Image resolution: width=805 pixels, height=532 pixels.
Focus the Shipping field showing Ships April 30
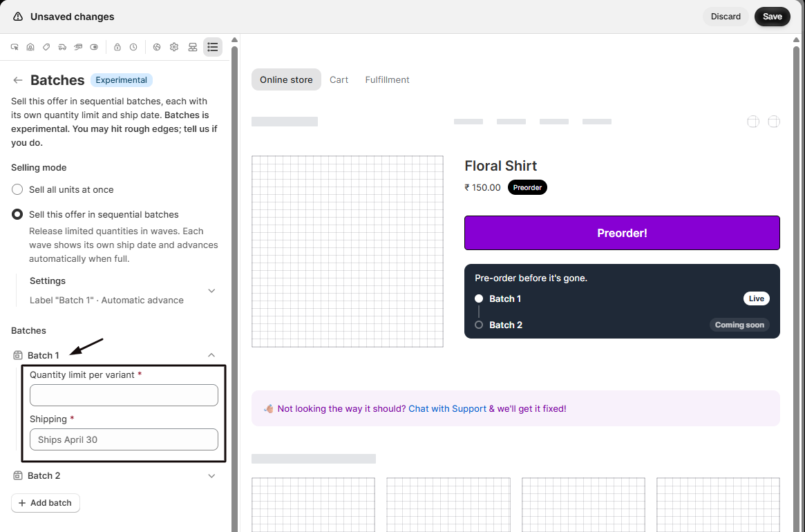(124, 439)
